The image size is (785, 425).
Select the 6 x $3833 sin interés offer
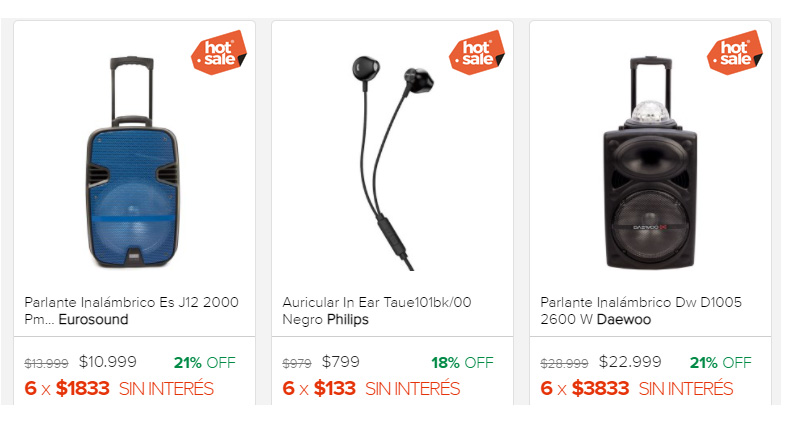[x=637, y=389]
